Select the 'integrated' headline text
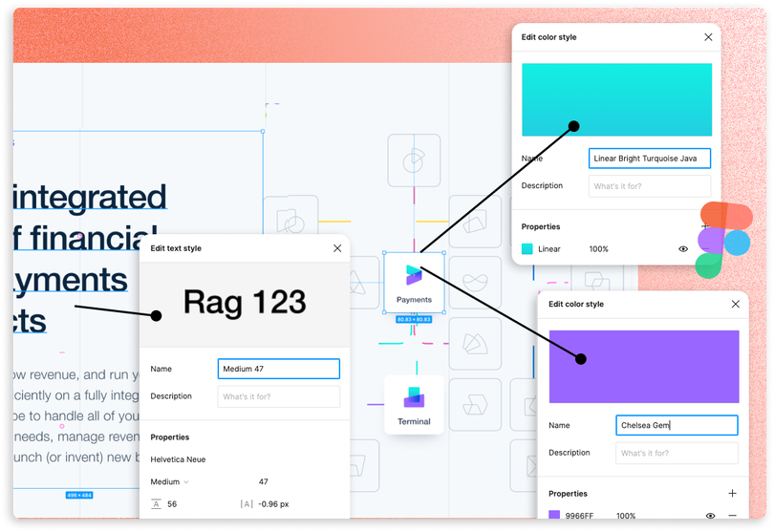 click(90, 198)
